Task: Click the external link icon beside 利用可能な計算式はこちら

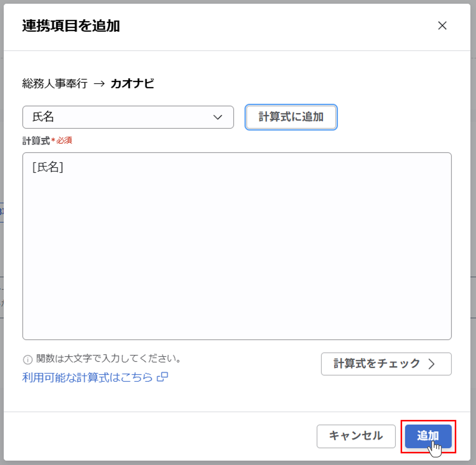Action: 162,377
